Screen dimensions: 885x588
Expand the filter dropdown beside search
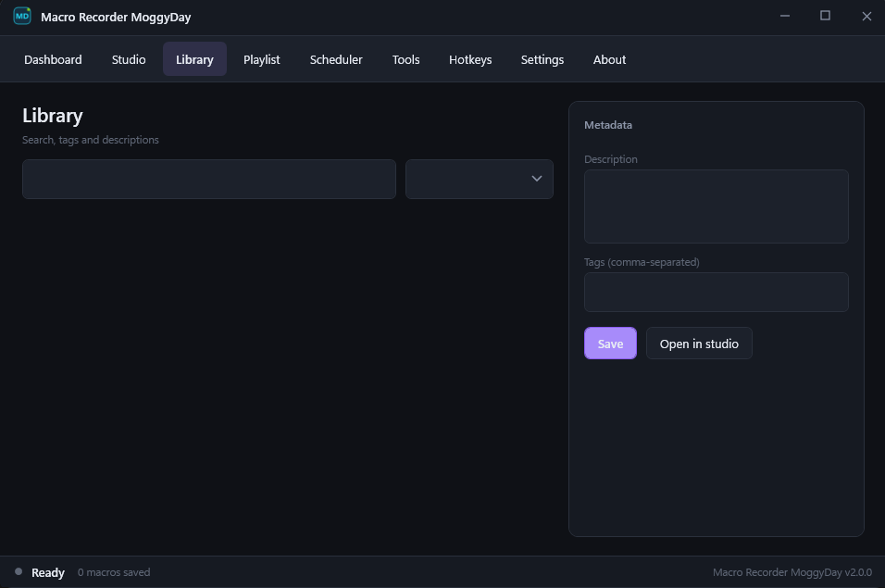(480, 179)
